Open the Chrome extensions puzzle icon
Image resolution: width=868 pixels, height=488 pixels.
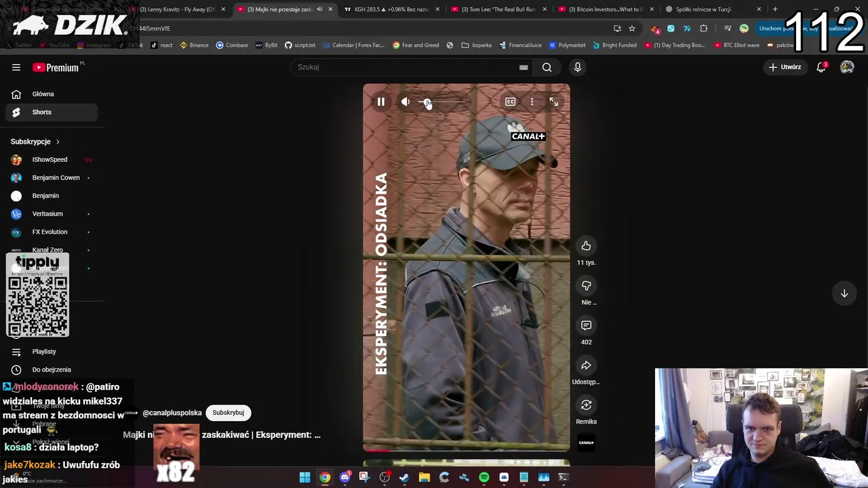703,28
